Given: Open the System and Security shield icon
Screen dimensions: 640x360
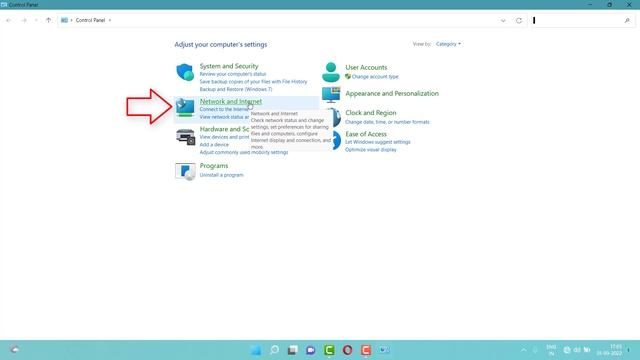Looking at the screenshot, I should coord(185,72).
